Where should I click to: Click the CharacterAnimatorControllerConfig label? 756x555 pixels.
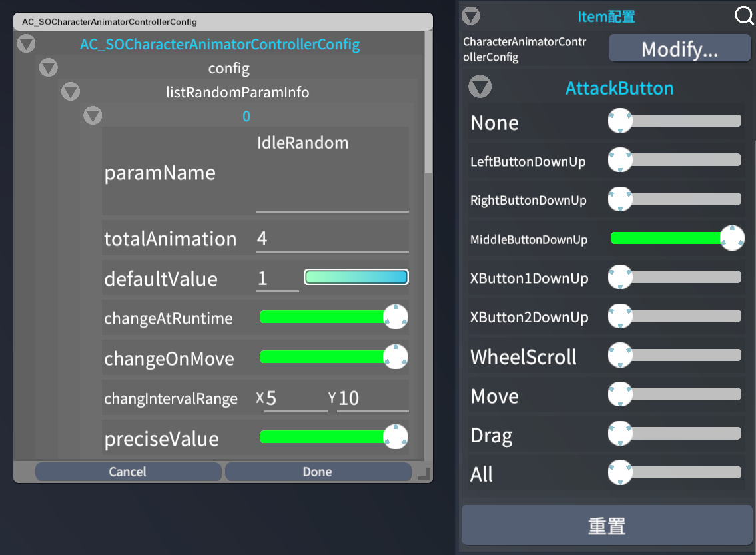pos(525,49)
